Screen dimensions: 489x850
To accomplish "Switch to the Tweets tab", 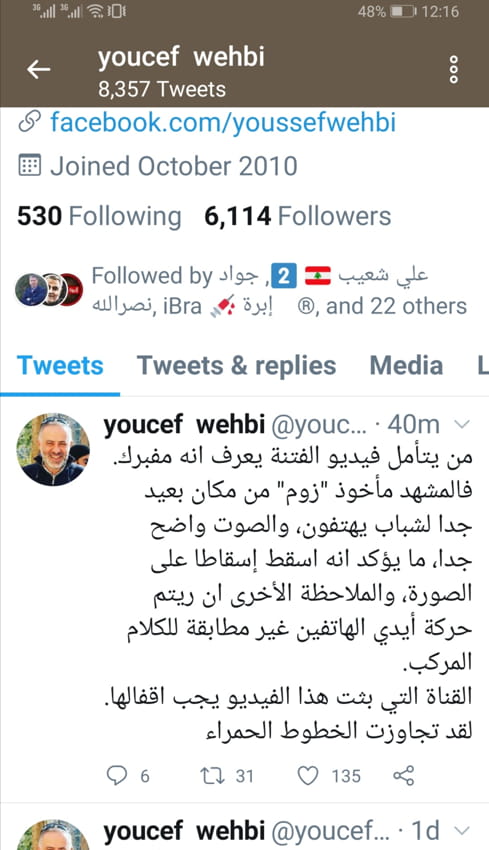I will point(60,365).
